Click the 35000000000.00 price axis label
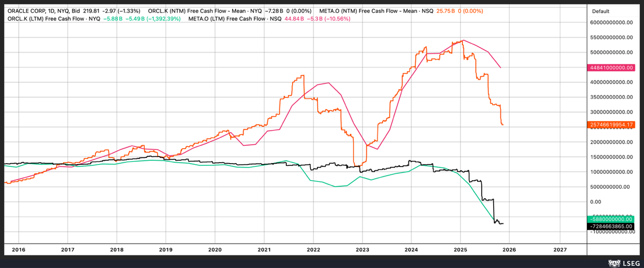The image size is (644, 268). click(610, 97)
